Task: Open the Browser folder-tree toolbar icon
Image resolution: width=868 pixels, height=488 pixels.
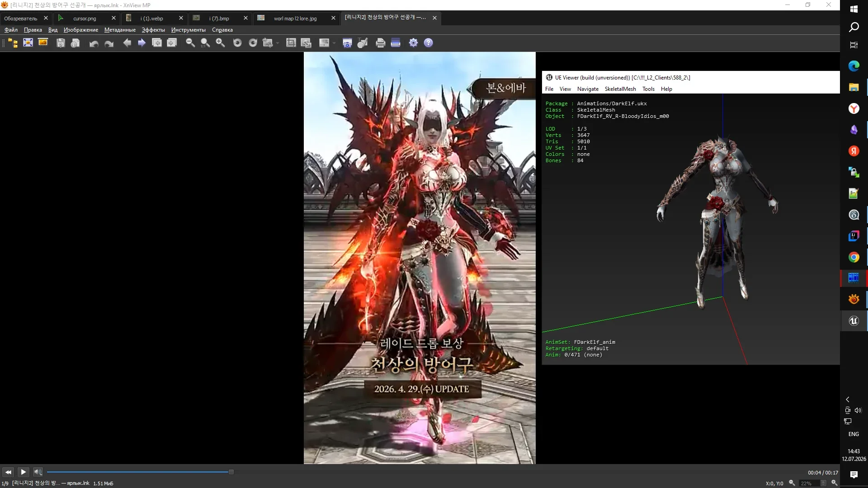Action: [13, 43]
